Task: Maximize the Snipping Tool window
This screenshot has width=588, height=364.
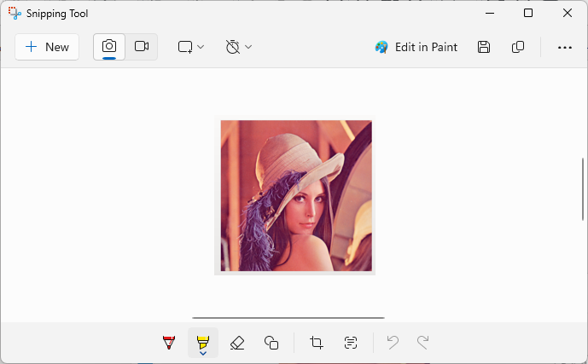Action: pos(528,13)
